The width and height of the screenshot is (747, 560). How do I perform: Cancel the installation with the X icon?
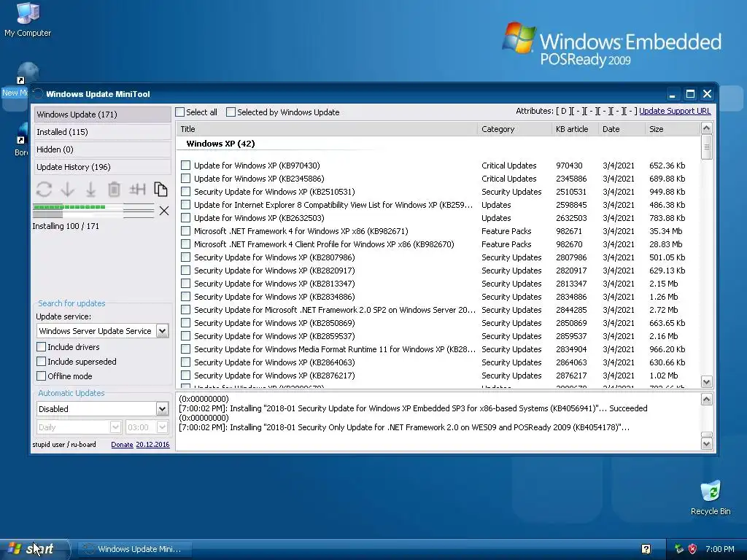click(164, 211)
